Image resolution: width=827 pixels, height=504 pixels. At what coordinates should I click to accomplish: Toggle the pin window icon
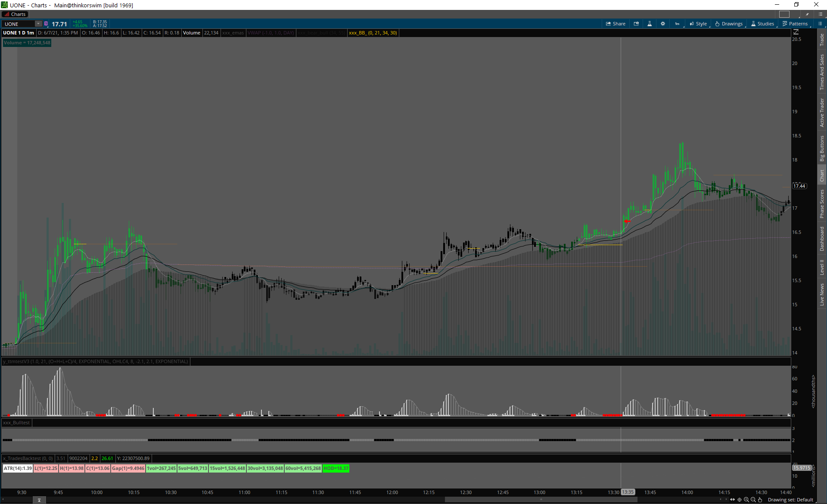pyautogui.click(x=807, y=14)
